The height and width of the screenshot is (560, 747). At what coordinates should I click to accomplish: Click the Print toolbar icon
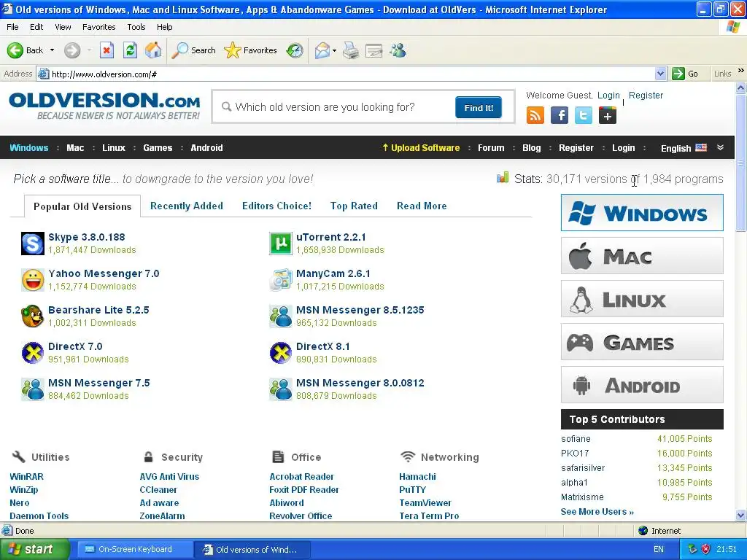click(x=351, y=50)
